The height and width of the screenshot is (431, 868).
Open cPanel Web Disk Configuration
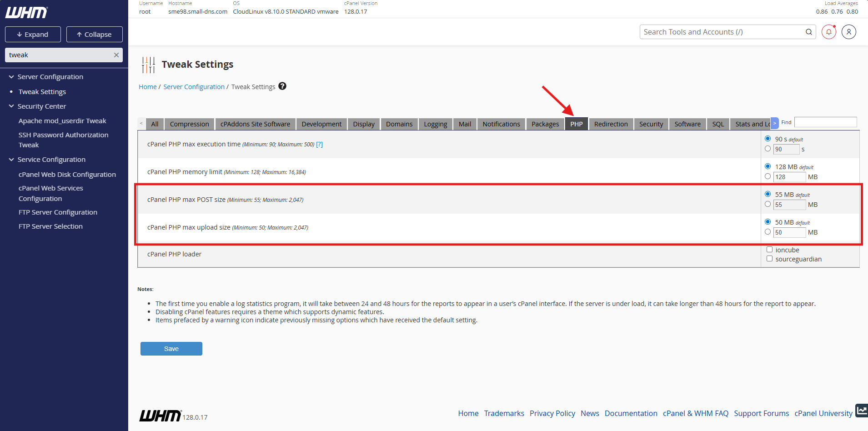(67, 175)
